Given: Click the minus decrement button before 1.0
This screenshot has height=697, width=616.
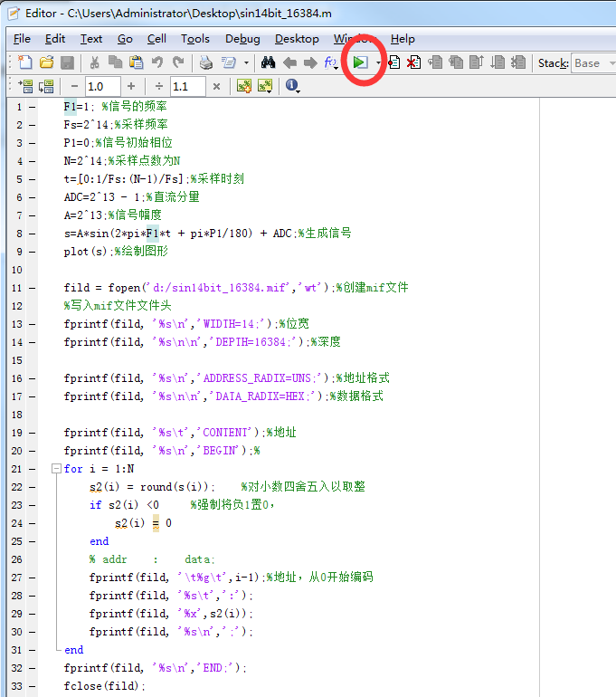Looking at the screenshot, I should (74, 86).
